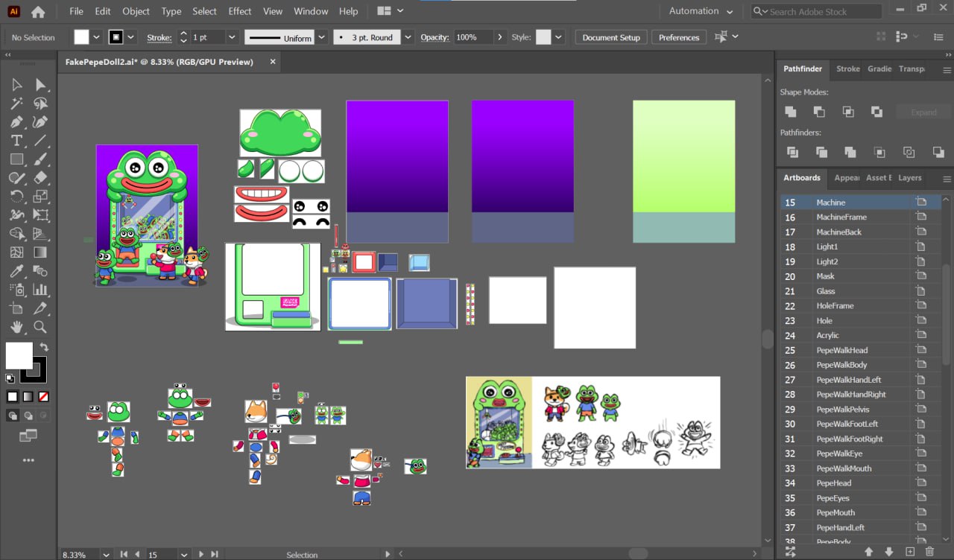Image resolution: width=954 pixels, height=560 pixels.
Task: Switch to the Appearance panel tab
Action: pos(846,178)
